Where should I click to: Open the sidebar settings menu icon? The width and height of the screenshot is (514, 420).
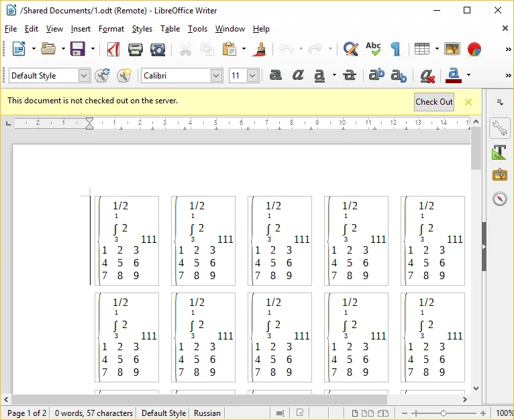point(500,102)
